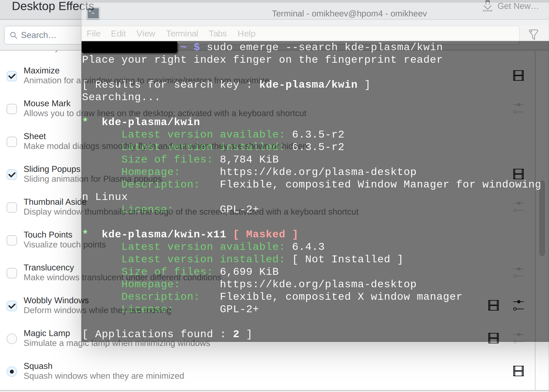Viewport: 549px width, 392px height.
Task: Click the fingerprint reader prompt line
Action: pyautogui.click(x=262, y=59)
